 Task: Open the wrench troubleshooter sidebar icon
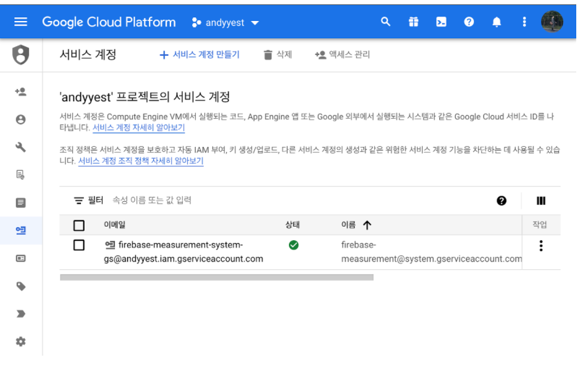[20, 148]
